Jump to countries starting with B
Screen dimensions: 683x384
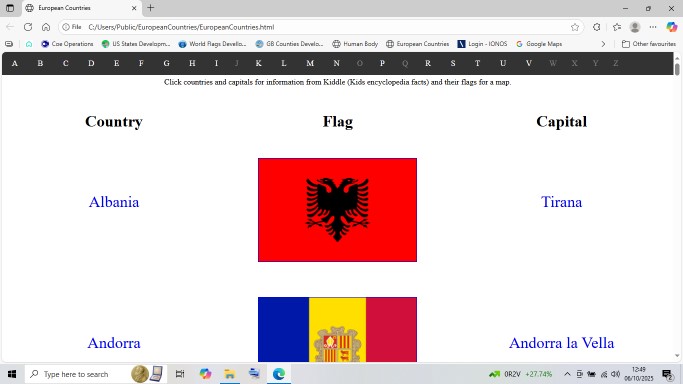pos(40,63)
